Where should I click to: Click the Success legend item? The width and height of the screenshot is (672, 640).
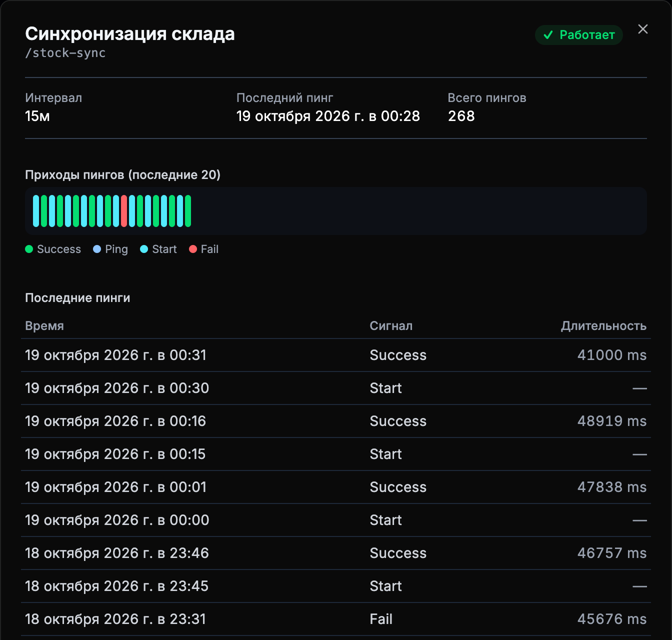tap(53, 249)
